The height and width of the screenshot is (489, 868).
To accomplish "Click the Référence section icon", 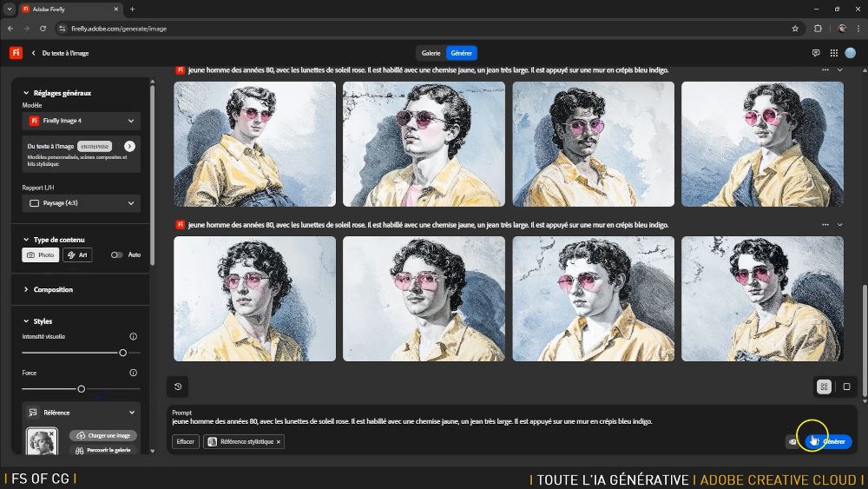I will [x=33, y=413].
